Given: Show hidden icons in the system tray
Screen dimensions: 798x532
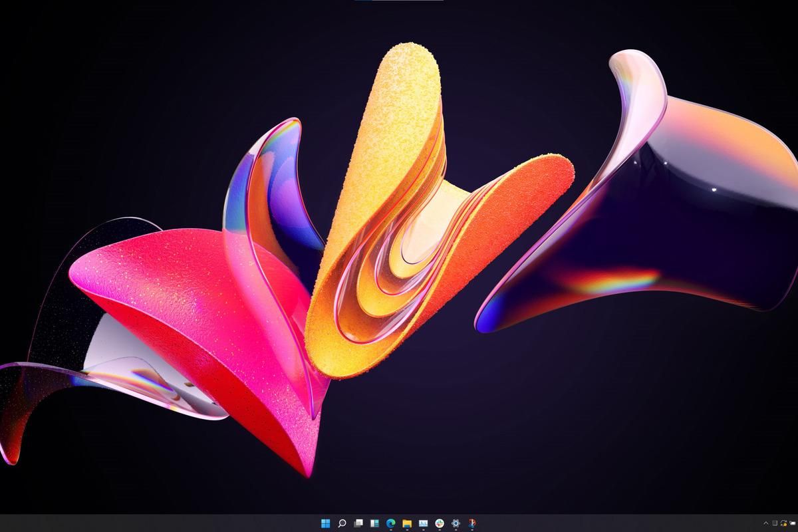Looking at the screenshot, I should pyautogui.click(x=765, y=523).
